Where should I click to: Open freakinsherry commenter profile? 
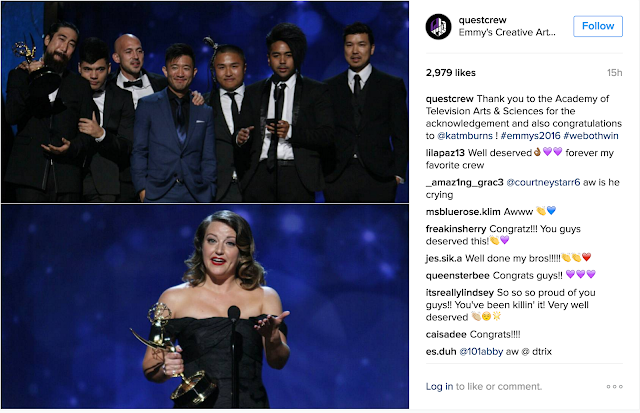tap(456, 229)
